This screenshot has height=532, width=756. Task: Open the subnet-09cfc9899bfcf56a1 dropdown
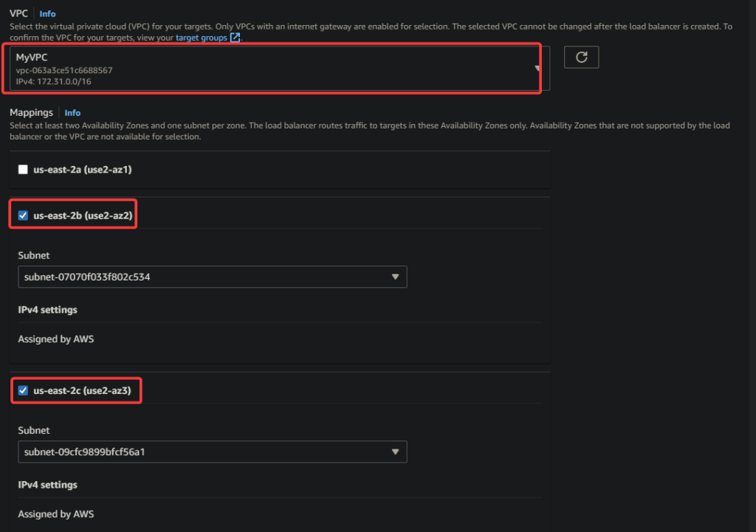pos(212,452)
